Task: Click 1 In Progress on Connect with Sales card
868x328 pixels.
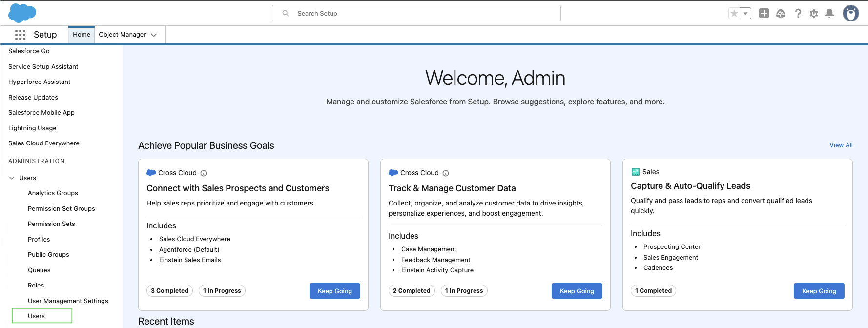Action: [222, 291]
